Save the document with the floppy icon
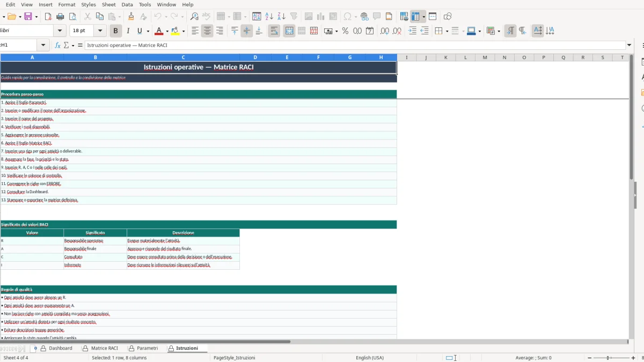Viewport: 644px width, 362px height. pos(28,17)
